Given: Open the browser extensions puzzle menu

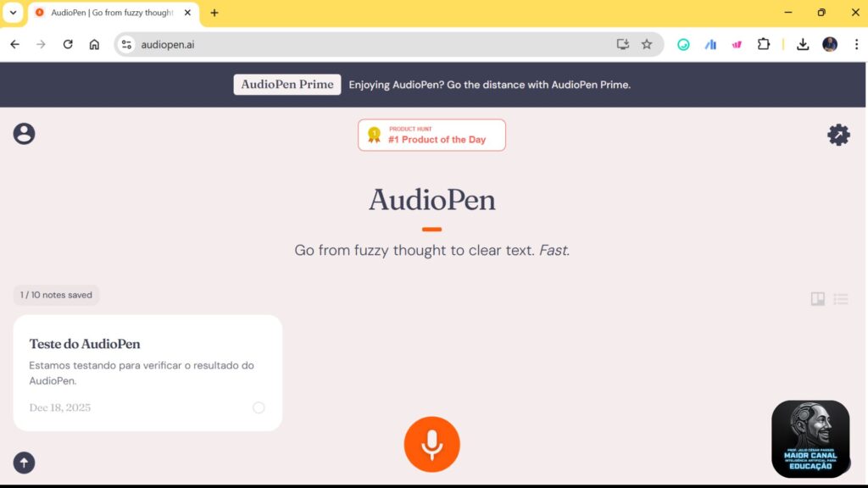Looking at the screenshot, I should 765,44.
